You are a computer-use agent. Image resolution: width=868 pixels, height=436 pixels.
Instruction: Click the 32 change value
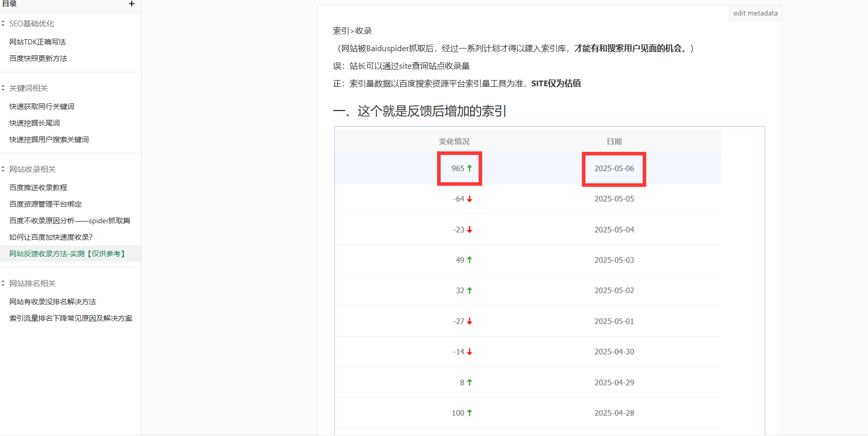click(x=460, y=291)
